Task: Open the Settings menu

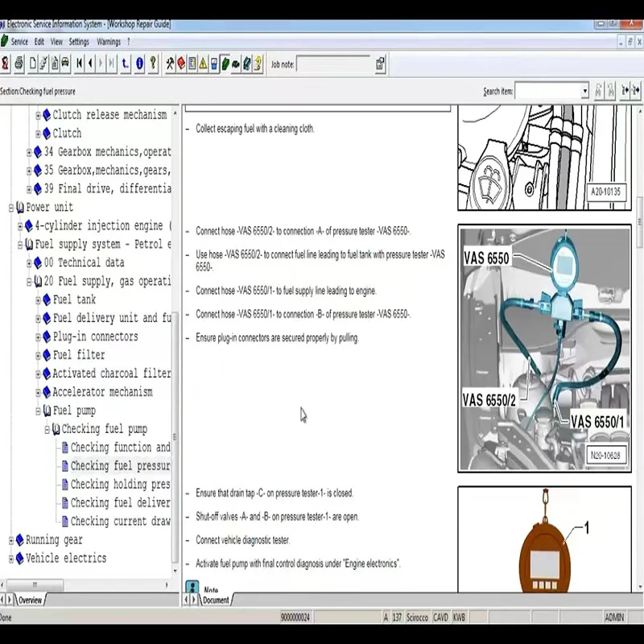Action: 79,42
